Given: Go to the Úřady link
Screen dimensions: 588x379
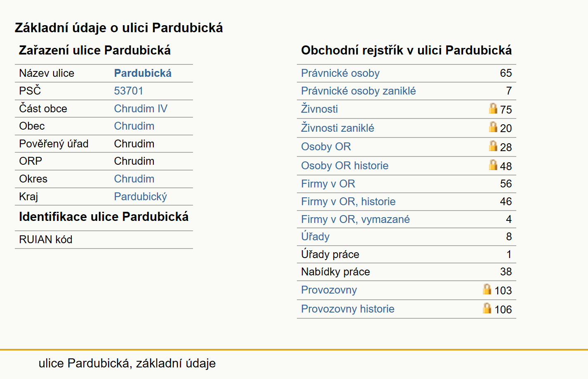Looking at the screenshot, I should point(315,237).
